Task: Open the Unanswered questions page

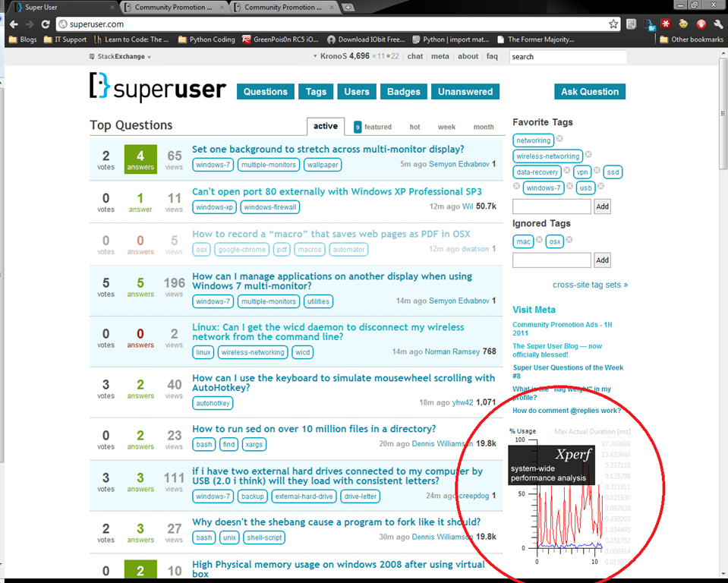Action: point(465,91)
